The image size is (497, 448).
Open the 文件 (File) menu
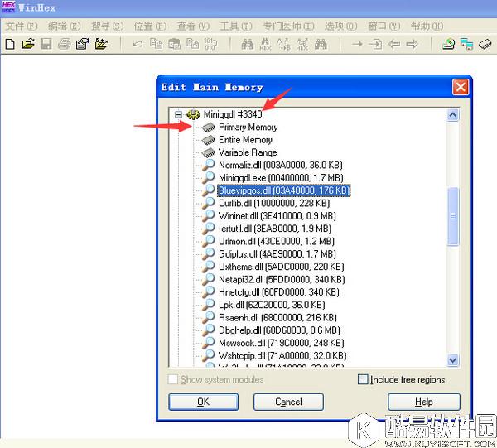(22, 26)
